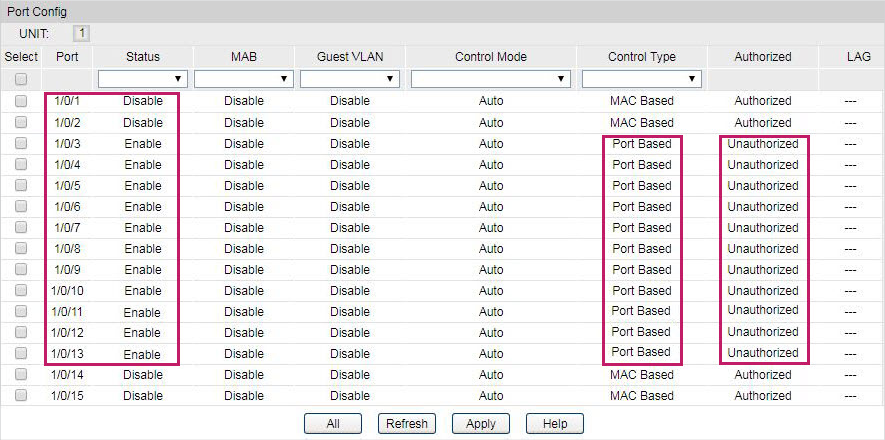Image resolution: width=885 pixels, height=440 pixels.
Task: Toggle the select-all checkbox in header row
Action: pos(21,79)
